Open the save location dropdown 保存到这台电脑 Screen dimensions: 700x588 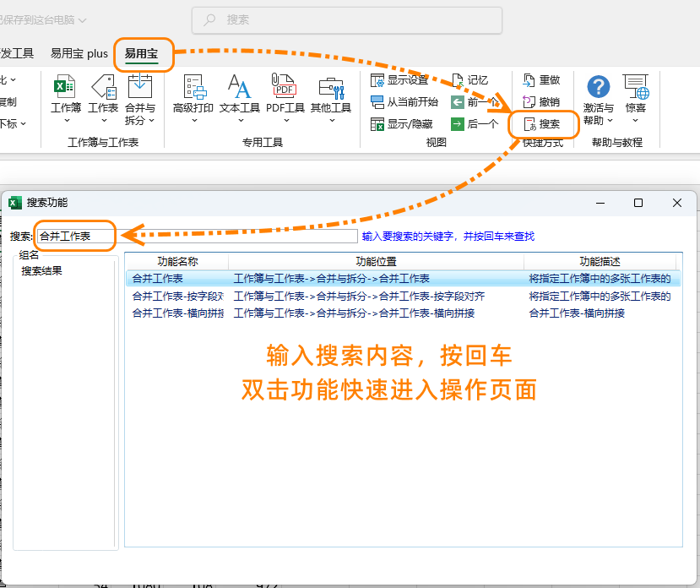pos(43,20)
